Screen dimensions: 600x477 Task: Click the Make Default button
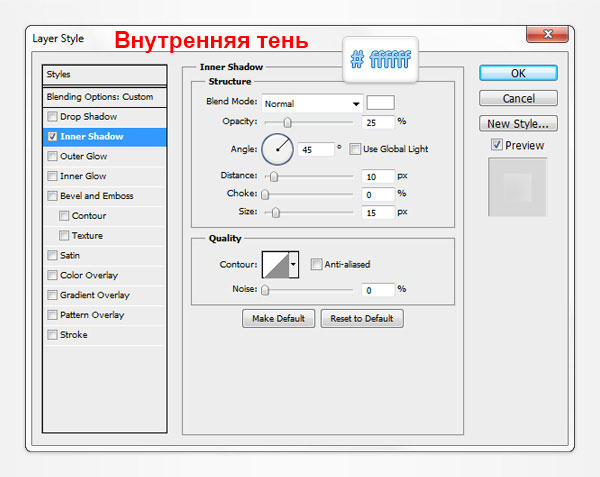coord(278,318)
